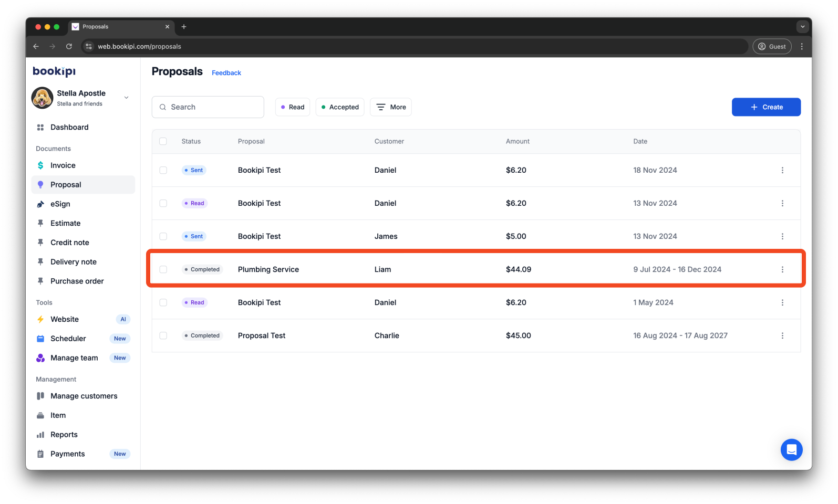Tick the select-all checkbox in table header
838x504 pixels.
[163, 141]
